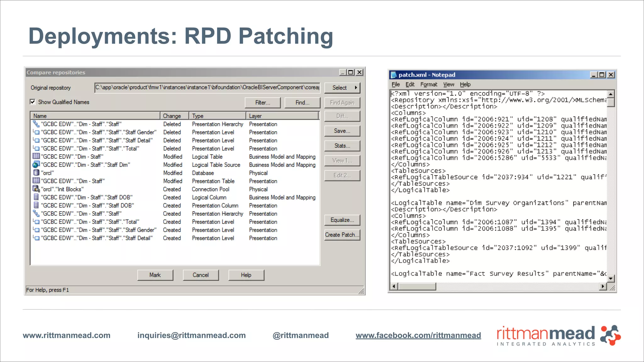
Task: Click the Filter button
Action: (263, 102)
